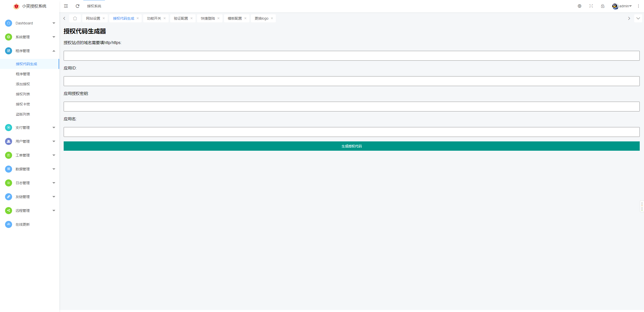
Task: Open the vertical three-dots more menu
Action: (638, 6)
